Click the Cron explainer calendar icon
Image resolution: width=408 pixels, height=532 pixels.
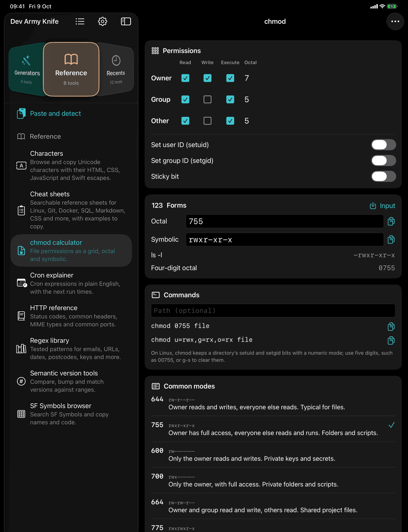(22, 283)
